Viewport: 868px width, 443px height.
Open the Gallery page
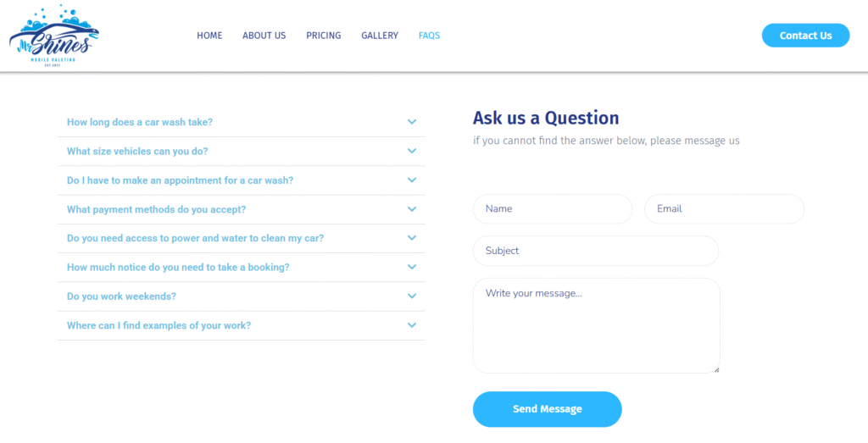point(379,36)
